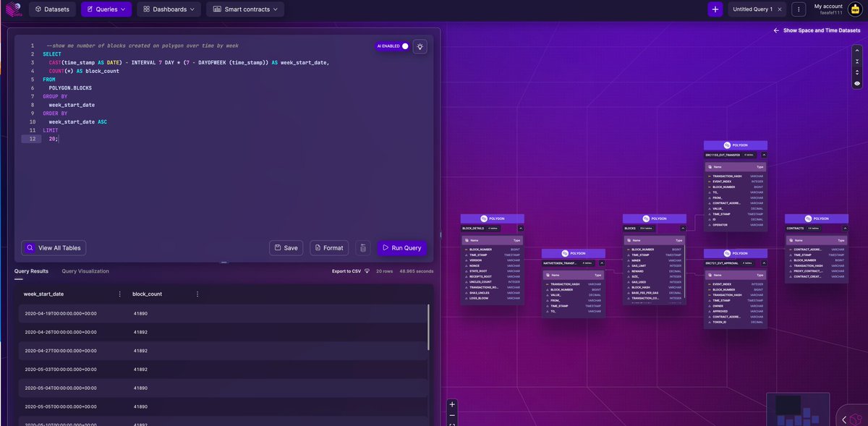Save the current query

[286, 247]
